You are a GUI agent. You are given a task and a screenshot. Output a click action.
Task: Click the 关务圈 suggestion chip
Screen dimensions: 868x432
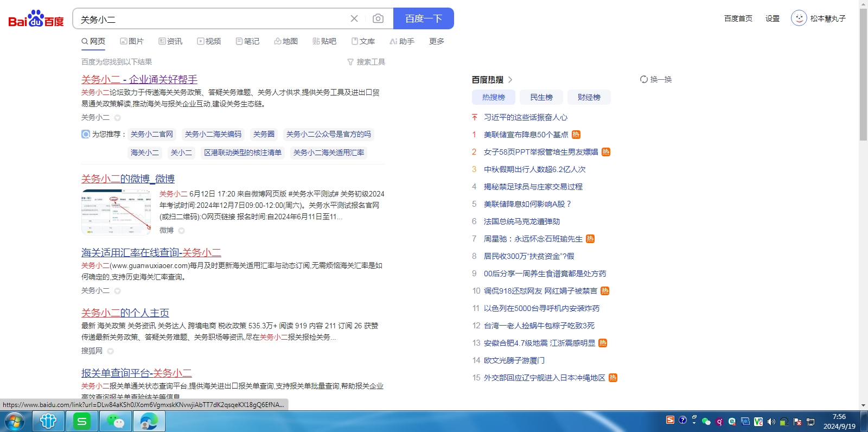point(264,134)
